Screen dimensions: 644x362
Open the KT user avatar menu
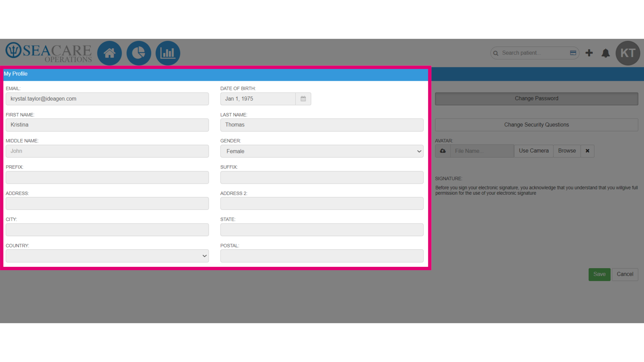click(628, 53)
